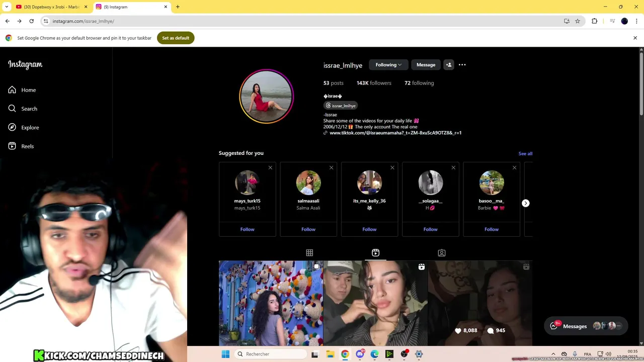This screenshot has width=644, height=362.
Task: Close the default browser banner
Action: [635, 38]
